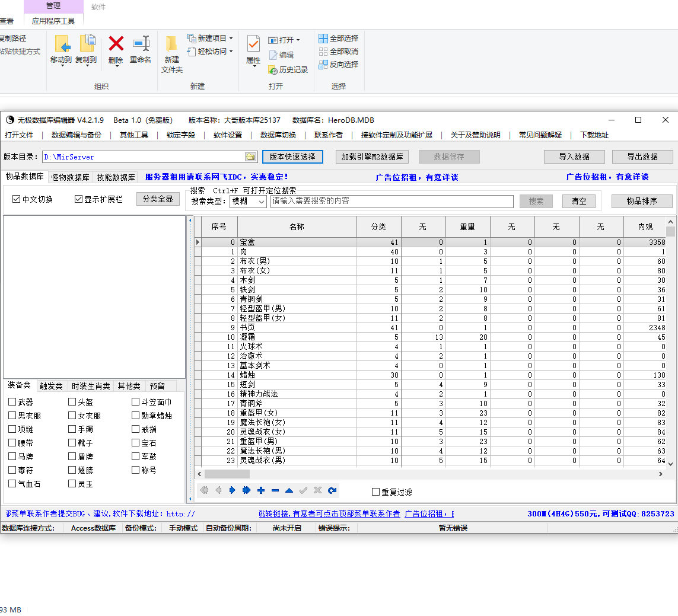Uncheck the 中文切换 checkbox
This screenshot has height=616, width=678.
point(17,199)
